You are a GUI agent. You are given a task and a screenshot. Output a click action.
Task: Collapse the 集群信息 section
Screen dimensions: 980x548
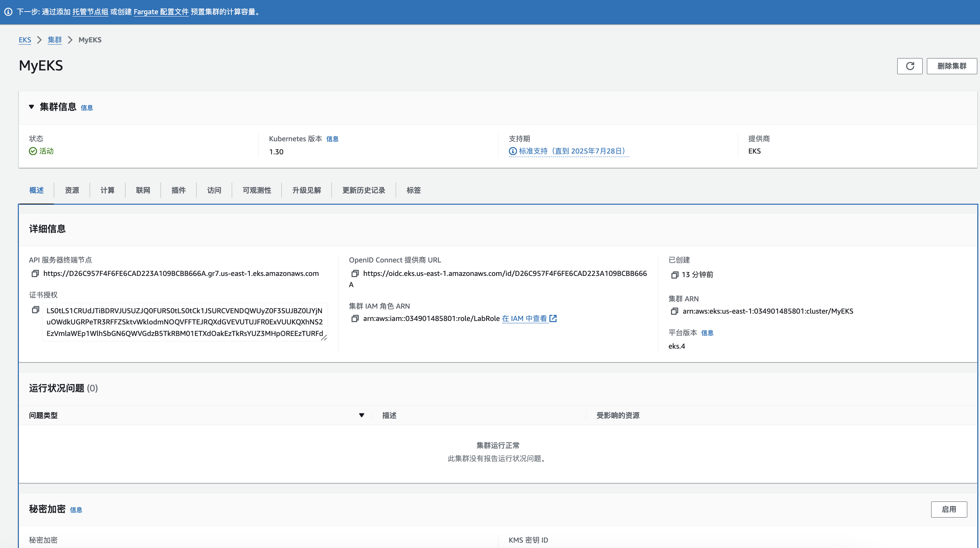click(x=32, y=107)
